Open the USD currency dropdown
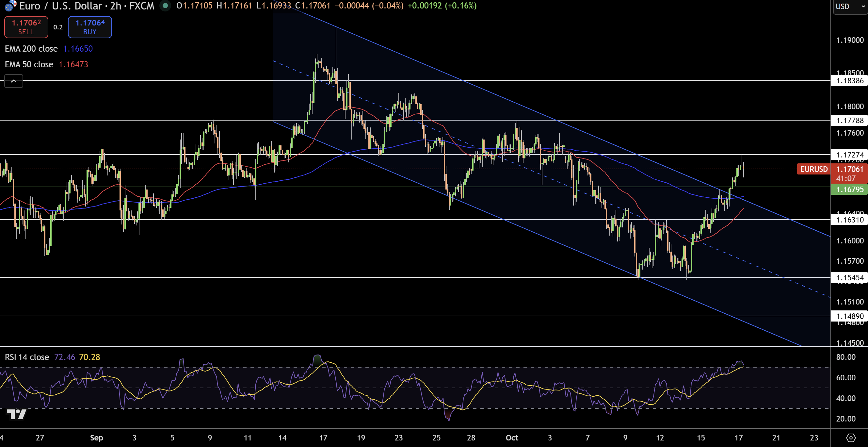The height and width of the screenshot is (447, 868). click(x=850, y=7)
